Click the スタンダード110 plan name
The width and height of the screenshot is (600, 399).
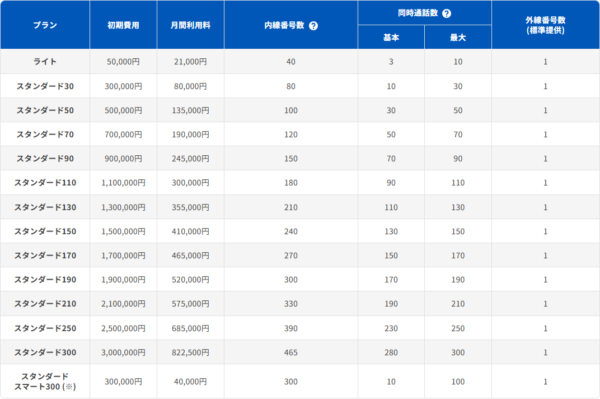pos(45,182)
